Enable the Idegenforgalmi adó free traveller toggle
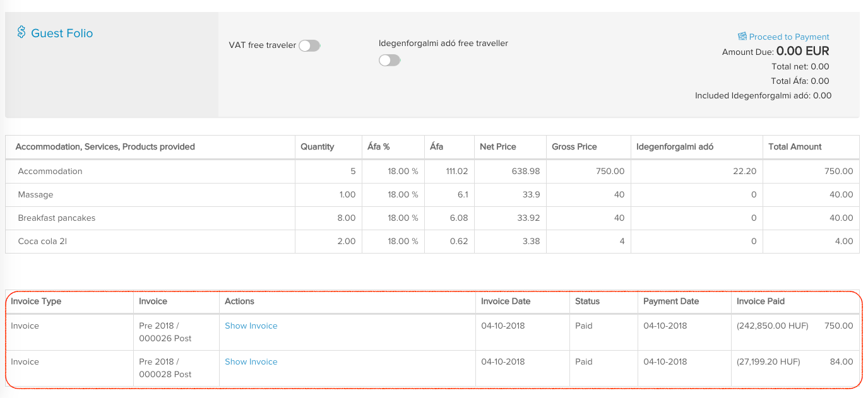Viewport: 868px width, 398px height. (389, 60)
